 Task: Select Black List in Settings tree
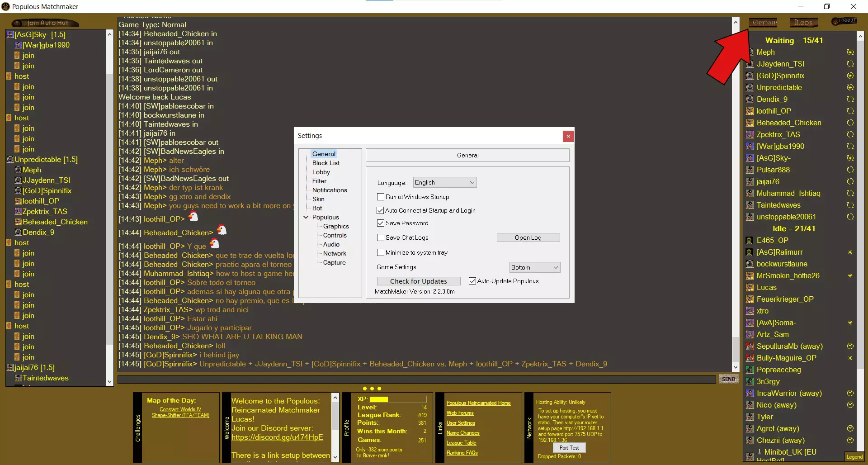tap(326, 163)
